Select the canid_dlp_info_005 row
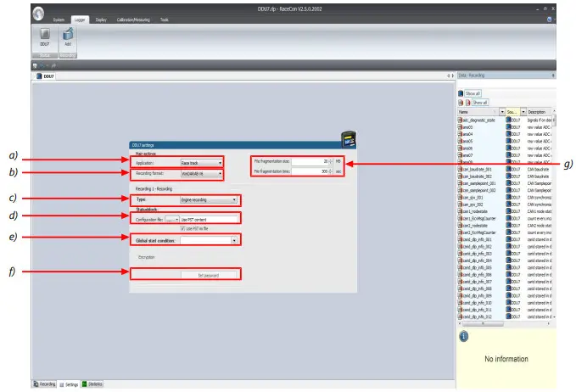The height and width of the screenshot is (392, 576). [x=505, y=267]
